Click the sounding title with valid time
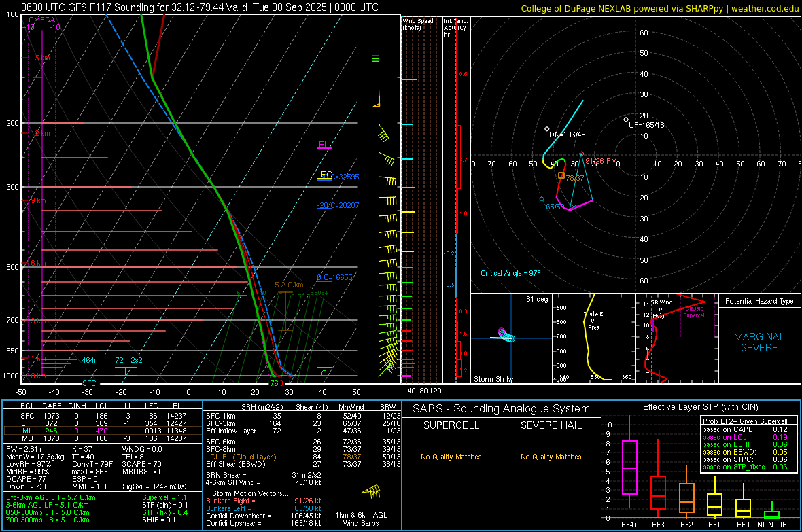Viewport: 802px width, 532px height. (200, 7)
